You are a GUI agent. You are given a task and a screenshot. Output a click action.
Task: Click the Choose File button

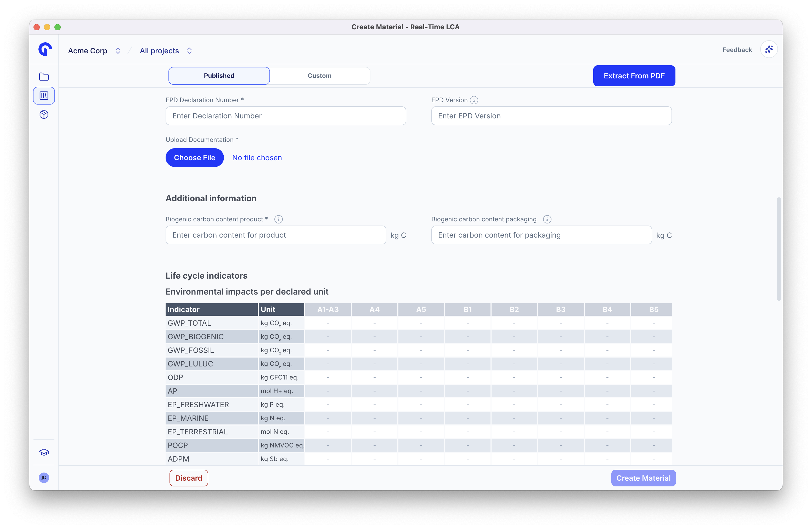pos(194,158)
